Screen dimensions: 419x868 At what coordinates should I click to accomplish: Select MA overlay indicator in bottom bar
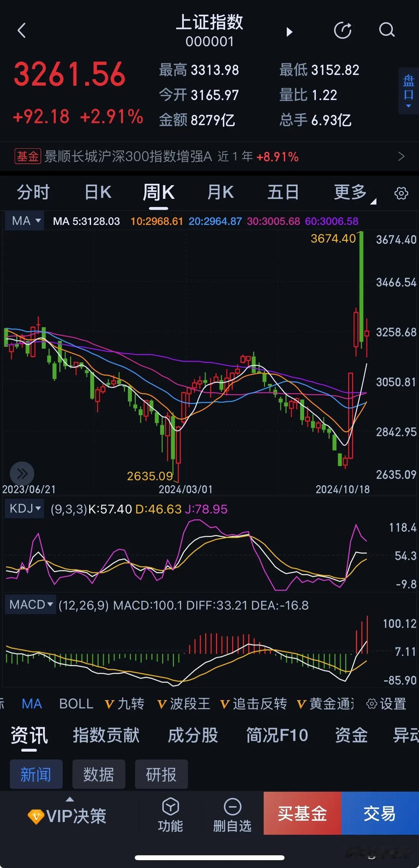point(32,704)
